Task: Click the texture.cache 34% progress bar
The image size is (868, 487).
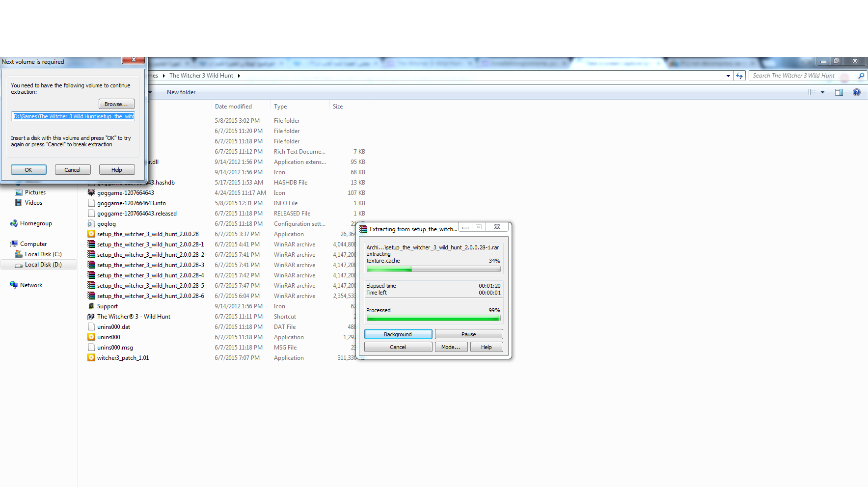Action: 434,269
